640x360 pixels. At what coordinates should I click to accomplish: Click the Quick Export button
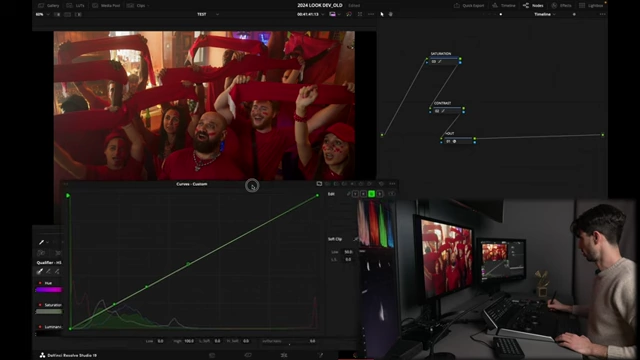[x=469, y=5]
